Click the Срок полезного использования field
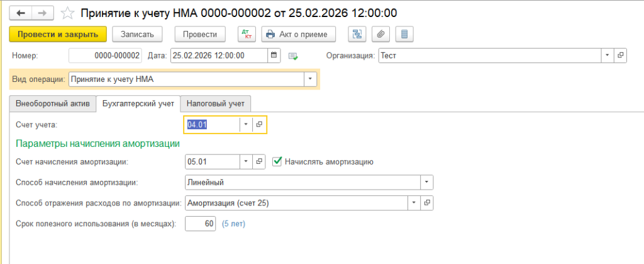Viewport: 644px width, 264px height. (201, 224)
